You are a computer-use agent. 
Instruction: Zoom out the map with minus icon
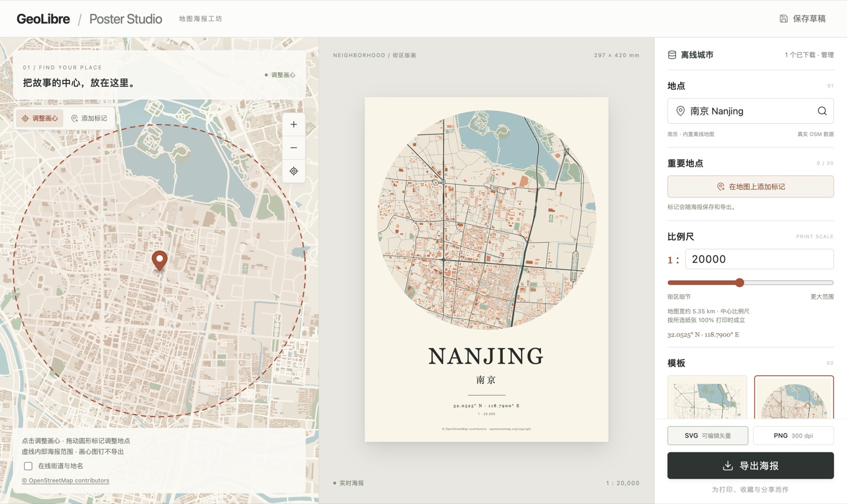293,148
